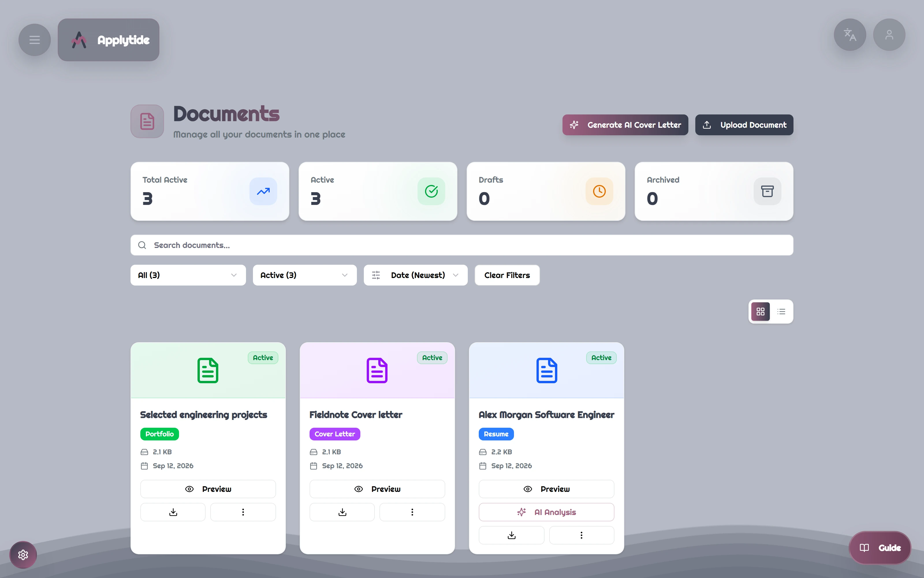924x578 pixels.
Task: Click the green Portfolio document thumbnail icon
Action: 208,370
